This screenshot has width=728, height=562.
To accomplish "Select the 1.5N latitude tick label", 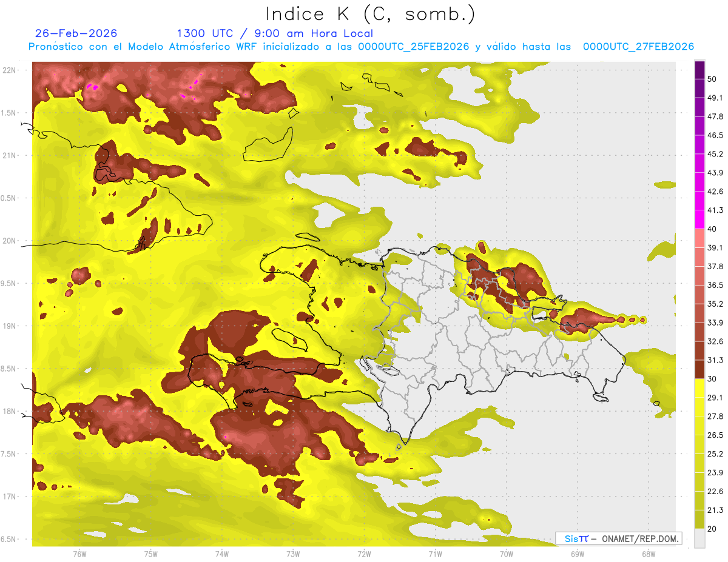I will click(8, 113).
